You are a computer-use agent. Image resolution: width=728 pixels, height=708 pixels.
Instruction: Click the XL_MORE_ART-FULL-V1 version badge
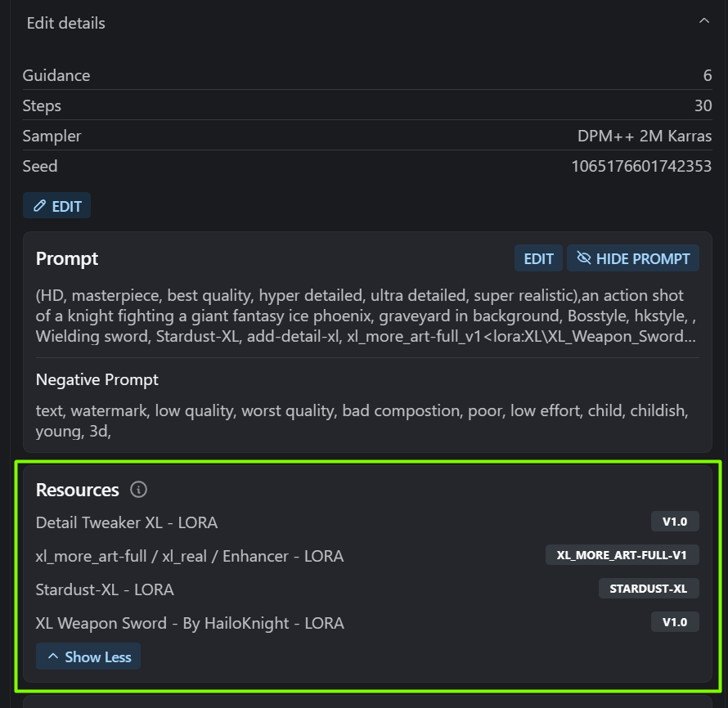tap(622, 555)
